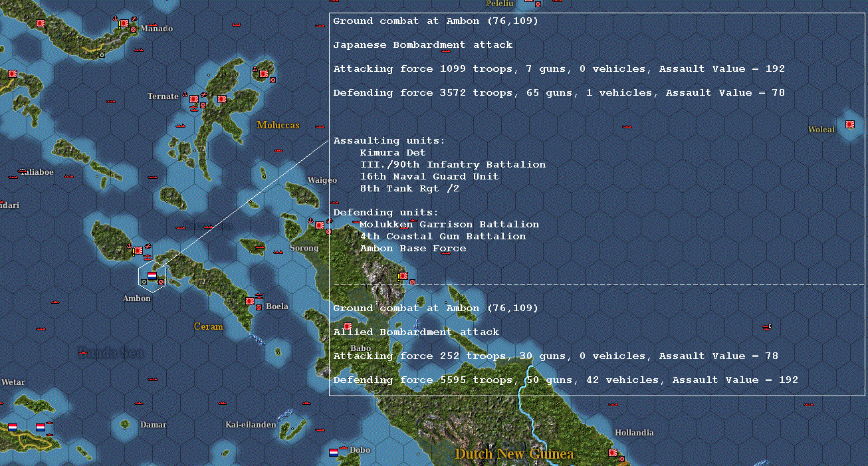Click the red unit marker beside Boela label
This screenshot has width=868, height=466.
coord(259,307)
